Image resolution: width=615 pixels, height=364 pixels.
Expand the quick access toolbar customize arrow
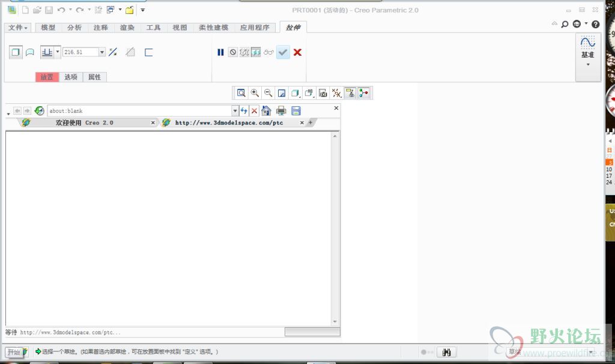coord(143,10)
